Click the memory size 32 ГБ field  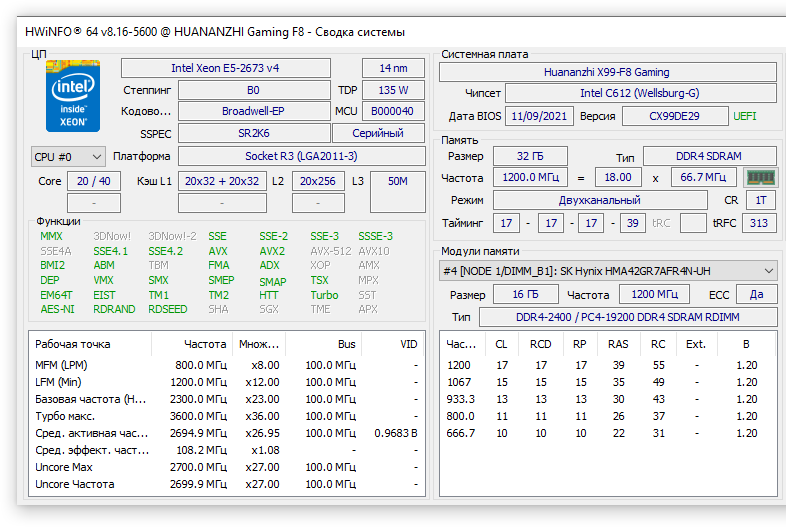click(x=530, y=156)
